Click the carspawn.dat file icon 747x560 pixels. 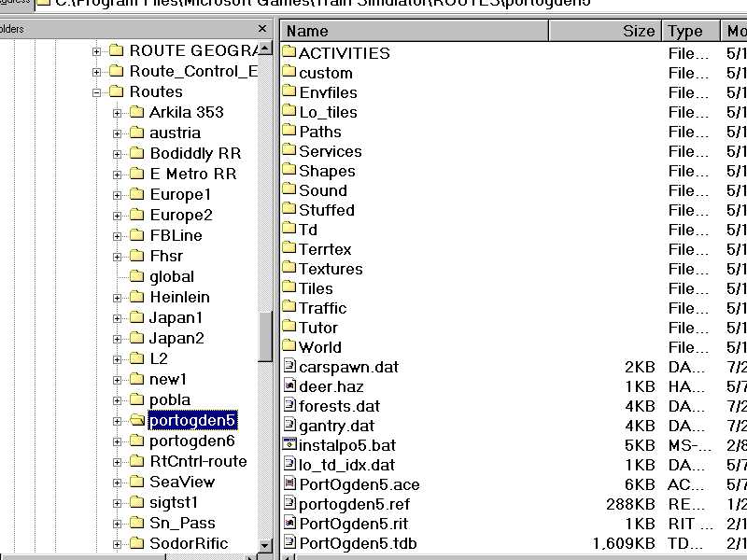pyautogui.click(x=289, y=366)
